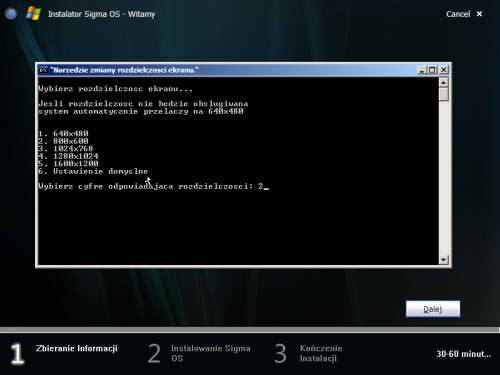This screenshot has height=375, width=500.
Task: Click the console window title bar text
Action: click(124, 70)
